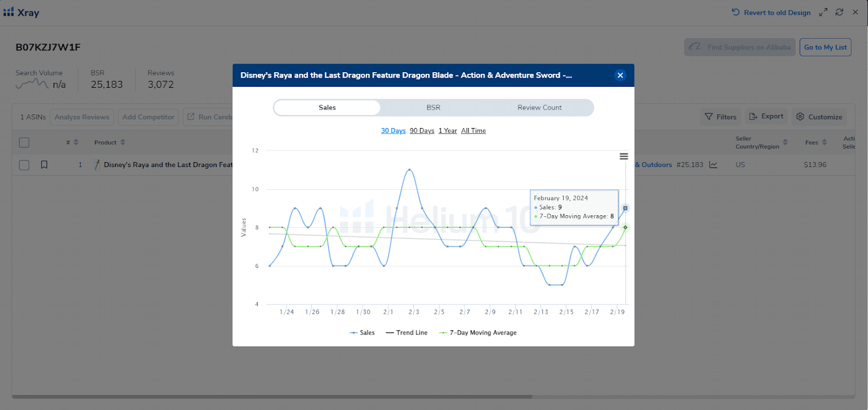The width and height of the screenshot is (868, 410).
Task: Check the select-all header checkbox
Action: (24, 143)
